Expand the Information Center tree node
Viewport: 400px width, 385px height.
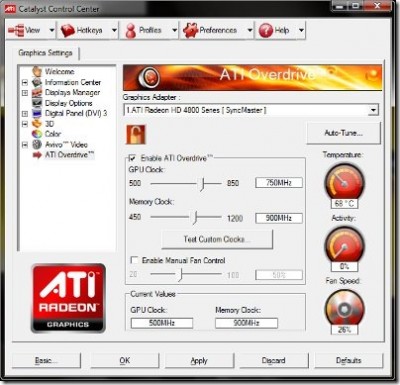click(25, 82)
